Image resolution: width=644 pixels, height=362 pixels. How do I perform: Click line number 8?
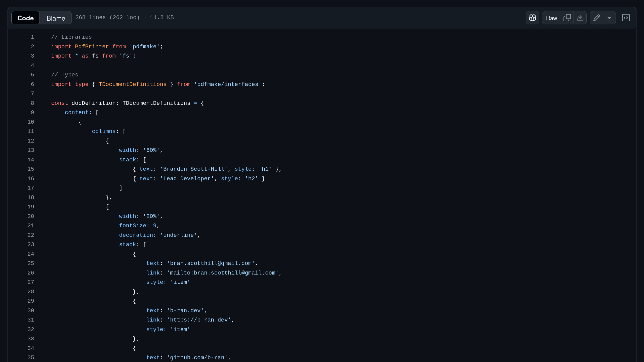[32, 103]
